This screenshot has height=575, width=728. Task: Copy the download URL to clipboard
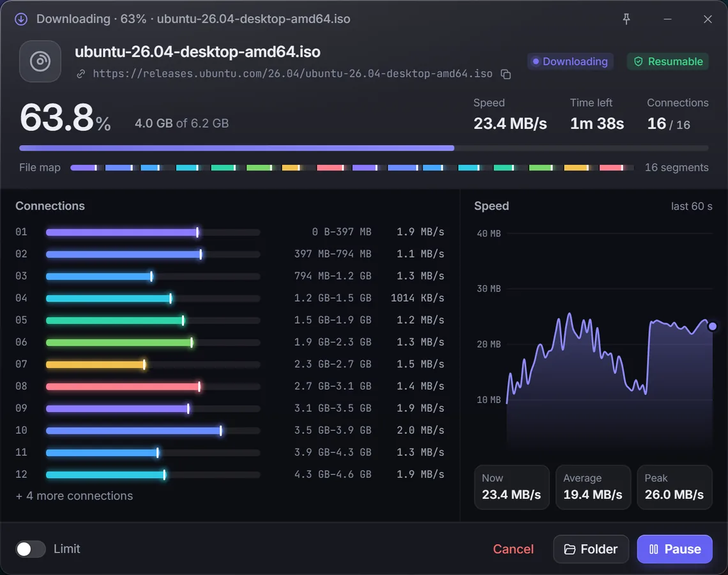[506, 74]
